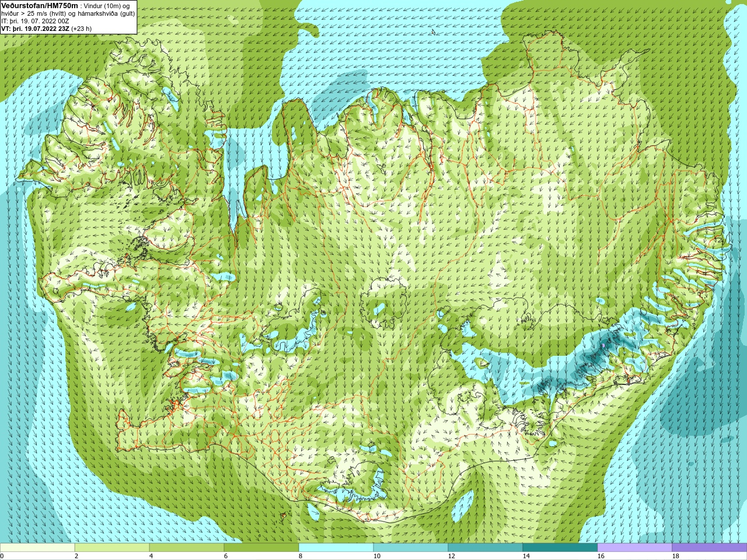Click the '10' label on the legend

pos(376,556)
